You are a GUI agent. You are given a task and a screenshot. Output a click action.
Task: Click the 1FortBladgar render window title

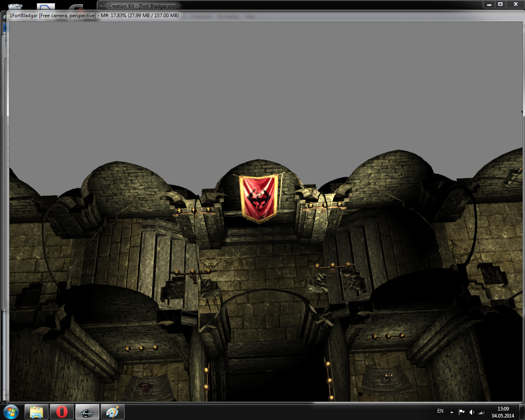(x=94, y=16)
